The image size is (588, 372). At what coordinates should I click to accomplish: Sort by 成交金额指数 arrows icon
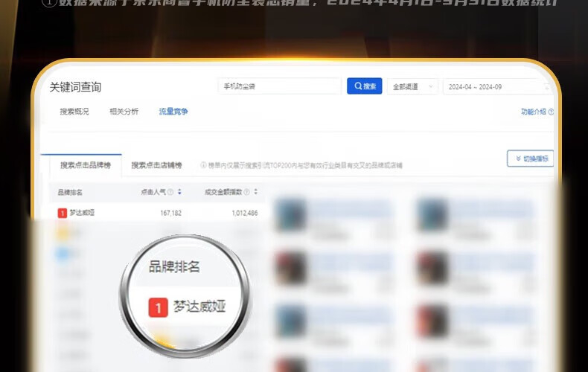tap(256, 192)
